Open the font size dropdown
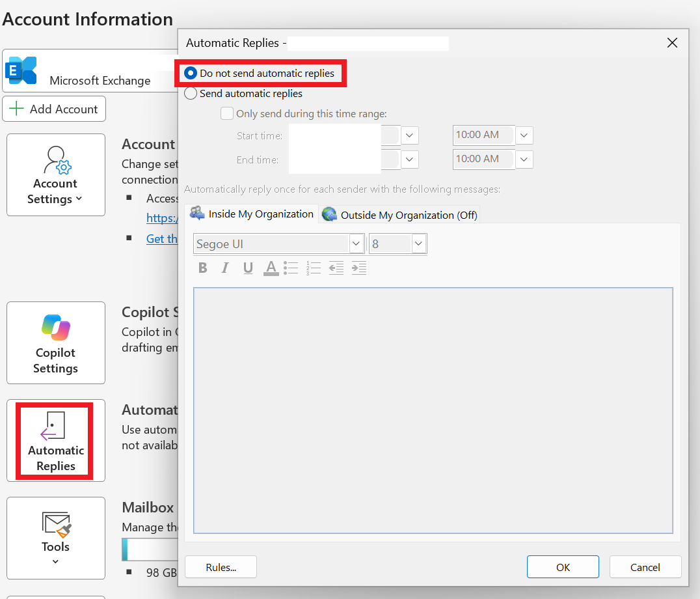 point(418,244)
